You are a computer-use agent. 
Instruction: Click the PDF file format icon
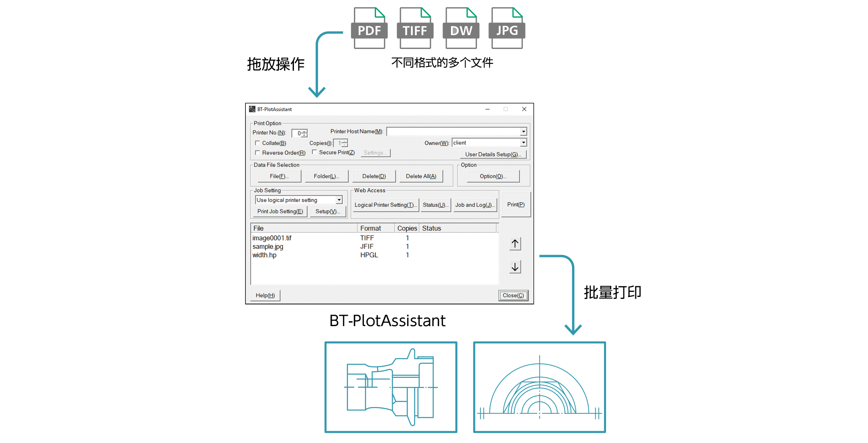(x=369, y=28)
